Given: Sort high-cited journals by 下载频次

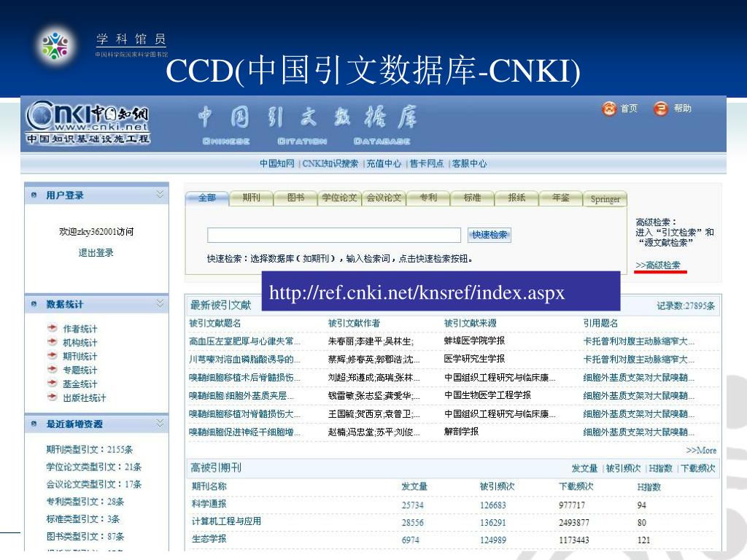Looking at the screenshot, I should [698, 468].
